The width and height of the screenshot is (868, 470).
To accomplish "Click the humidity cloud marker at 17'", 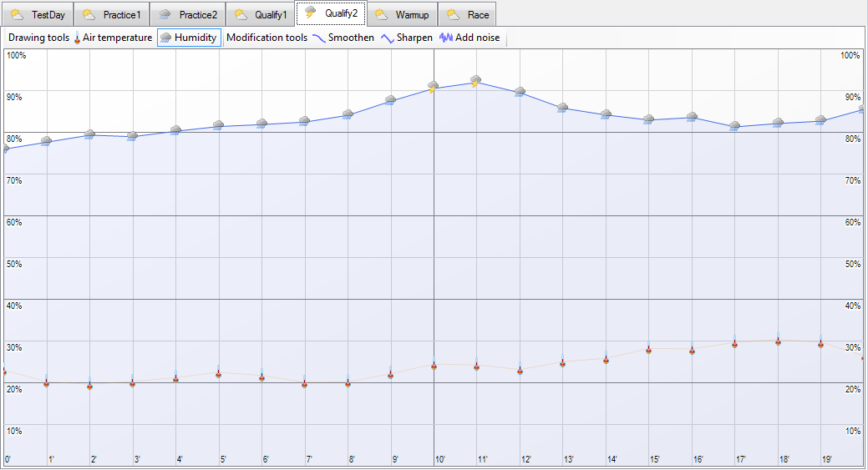I will 734,126.
